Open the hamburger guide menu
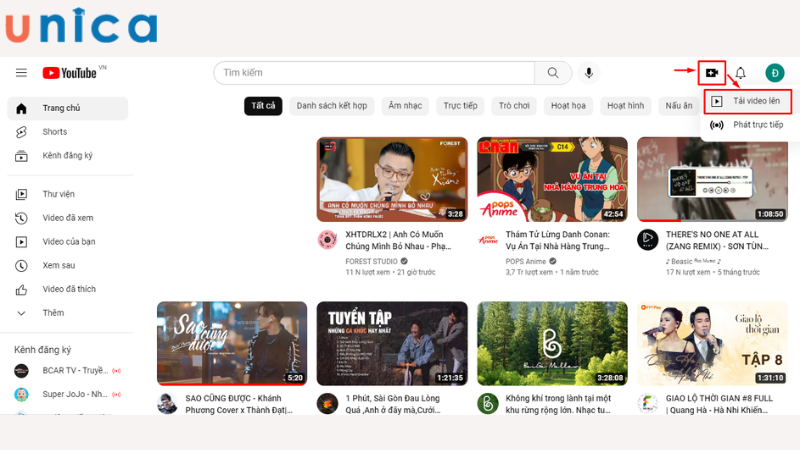 21,73
